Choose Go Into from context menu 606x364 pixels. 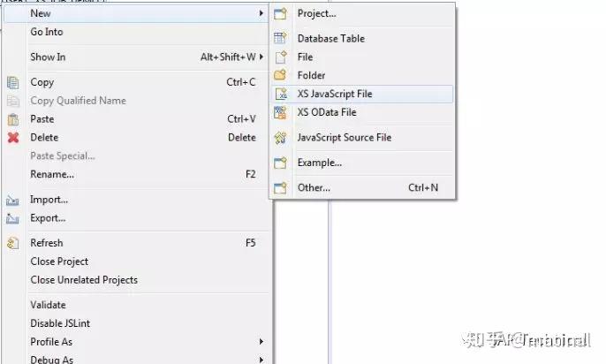(47, 32)
